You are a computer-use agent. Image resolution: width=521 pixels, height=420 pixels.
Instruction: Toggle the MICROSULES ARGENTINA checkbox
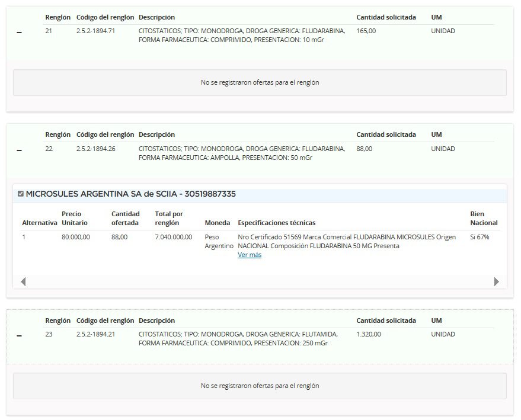(21, 194)
